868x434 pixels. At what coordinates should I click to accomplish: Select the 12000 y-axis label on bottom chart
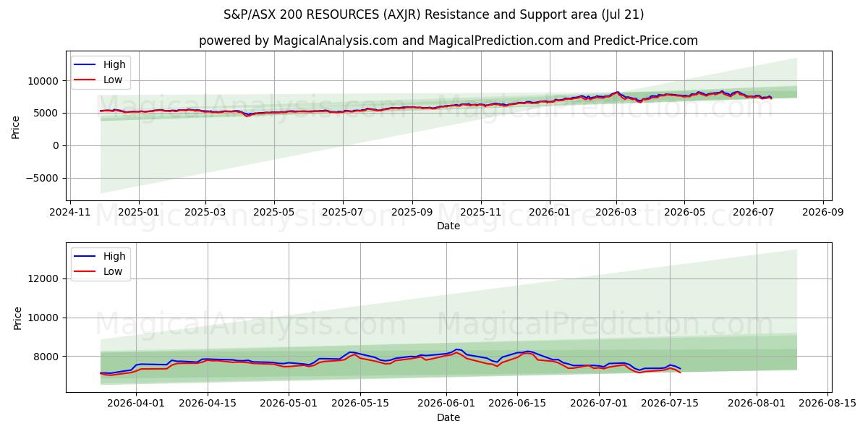click(45, 279)
